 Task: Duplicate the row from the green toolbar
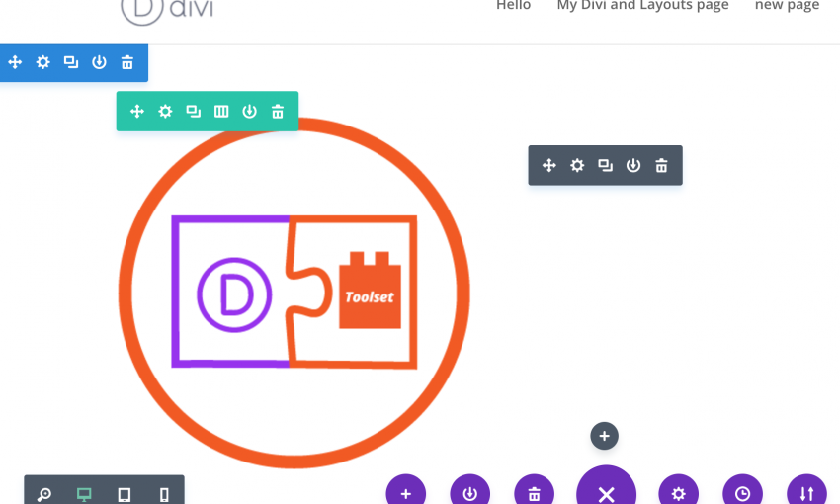(x=194, y=111)
